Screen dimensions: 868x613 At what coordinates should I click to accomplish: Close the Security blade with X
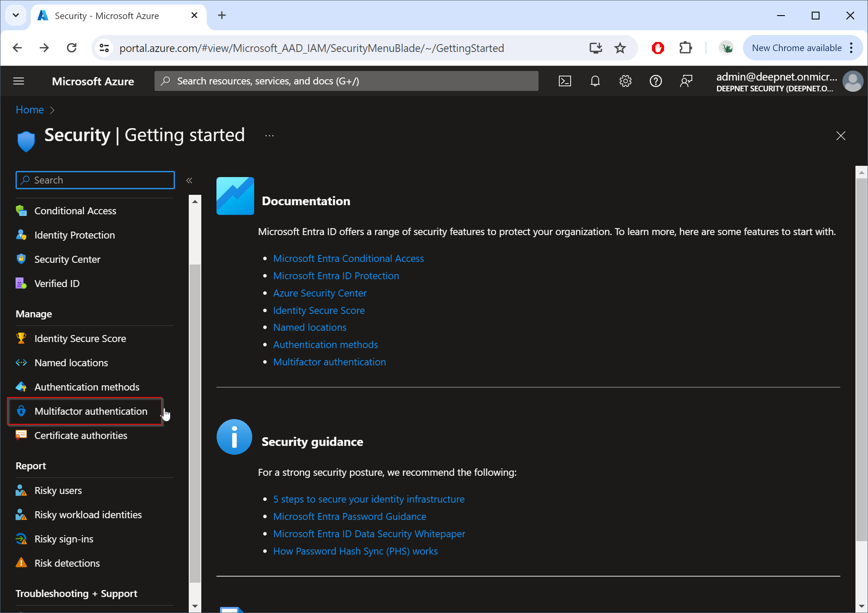click(840, 136)
